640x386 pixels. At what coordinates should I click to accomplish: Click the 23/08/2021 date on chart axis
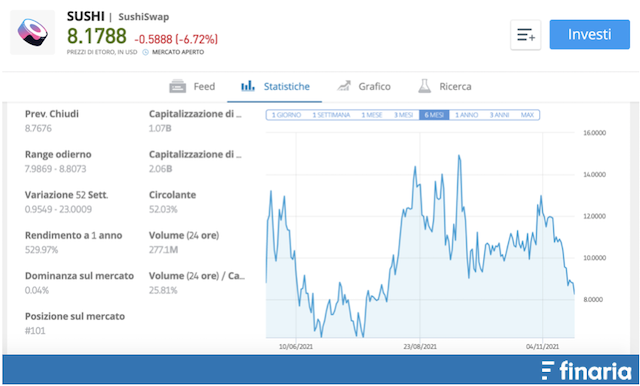(x=420, y=347)
